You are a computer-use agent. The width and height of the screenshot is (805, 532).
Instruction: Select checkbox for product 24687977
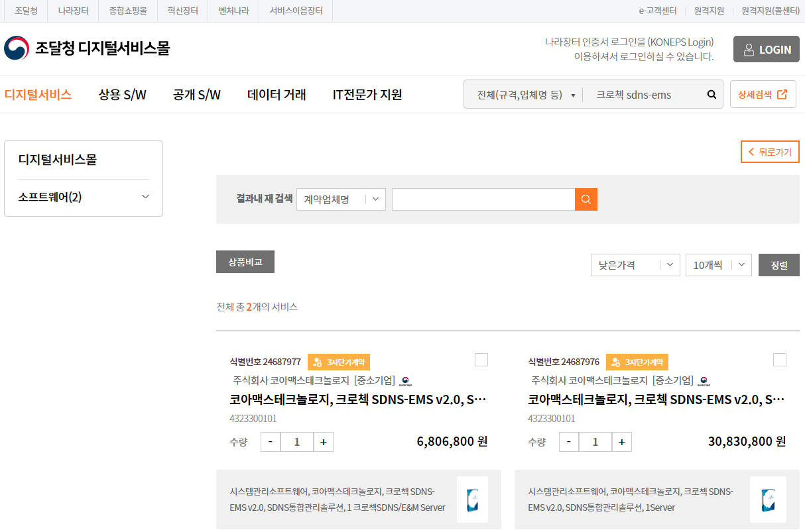click(x=481, y=360)
